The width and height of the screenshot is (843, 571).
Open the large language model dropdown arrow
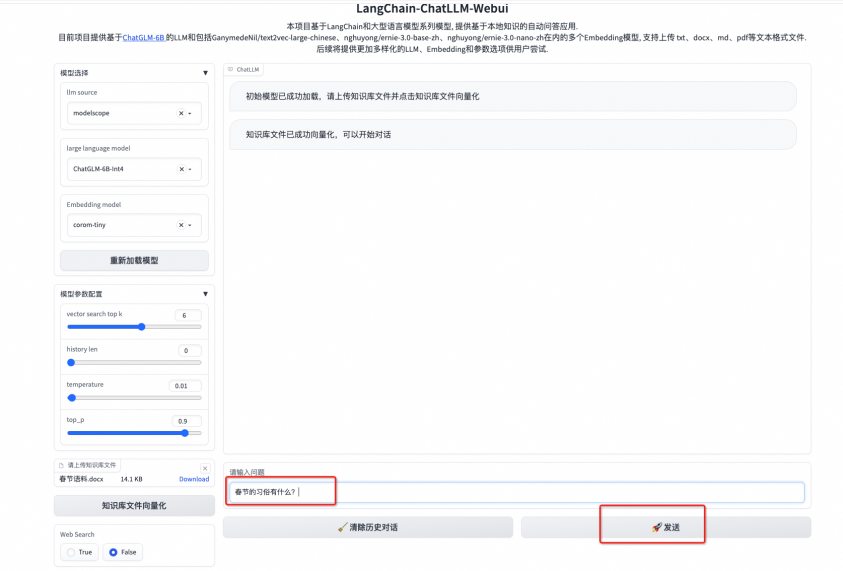point(190,169)
